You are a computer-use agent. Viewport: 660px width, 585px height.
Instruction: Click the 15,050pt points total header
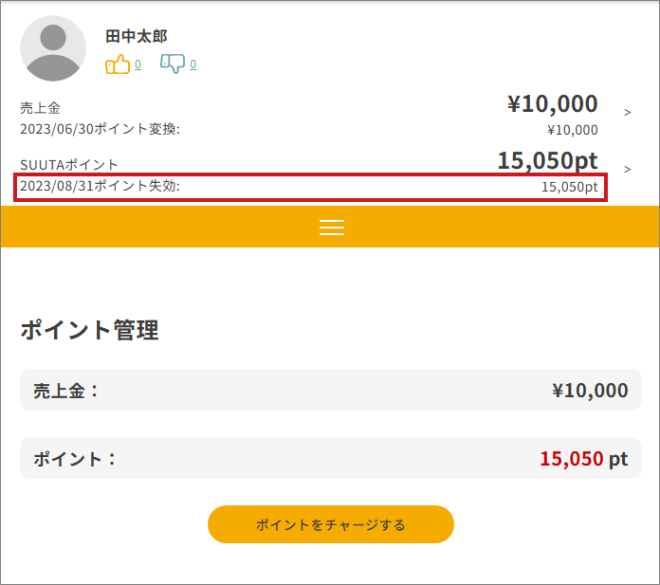[548, 160]
